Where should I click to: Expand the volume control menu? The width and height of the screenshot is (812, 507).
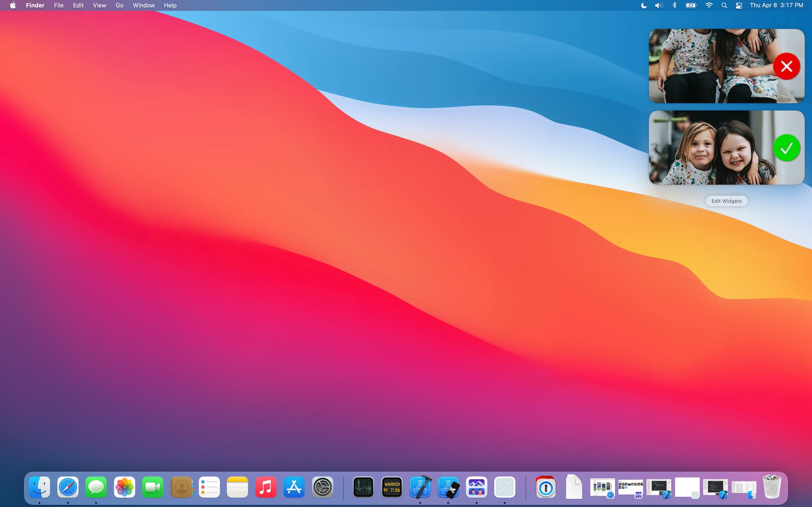659,5
